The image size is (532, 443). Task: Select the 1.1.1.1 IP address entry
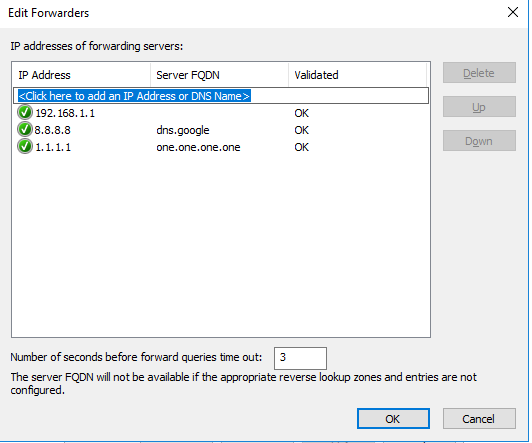(x=53, y=147)
